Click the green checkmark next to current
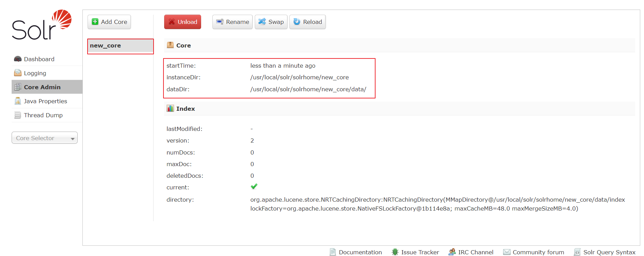The image size is (644, 256). (254, 186)
